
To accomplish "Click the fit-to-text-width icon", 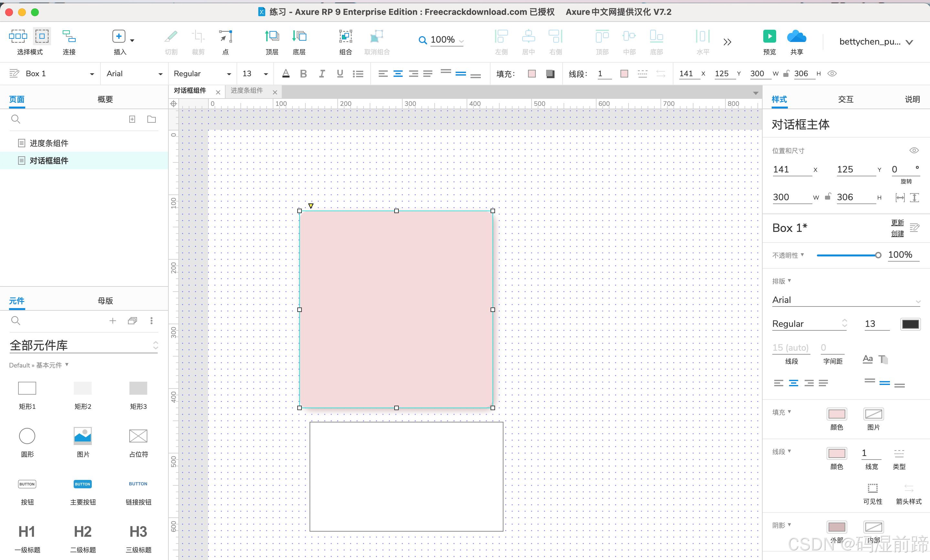I will tap(900, 198).
